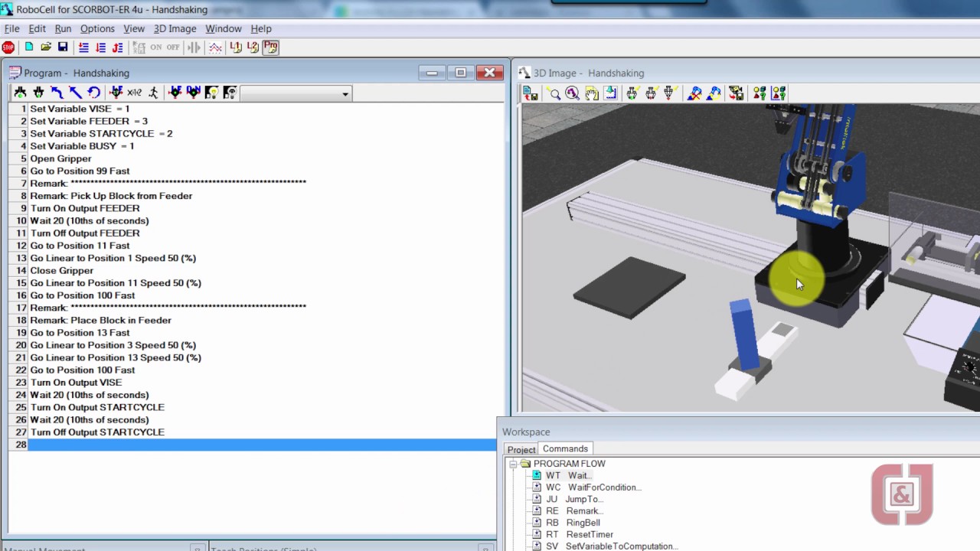
Task: Switch to the Commands tab in Workspace
Action: (566, 448)
